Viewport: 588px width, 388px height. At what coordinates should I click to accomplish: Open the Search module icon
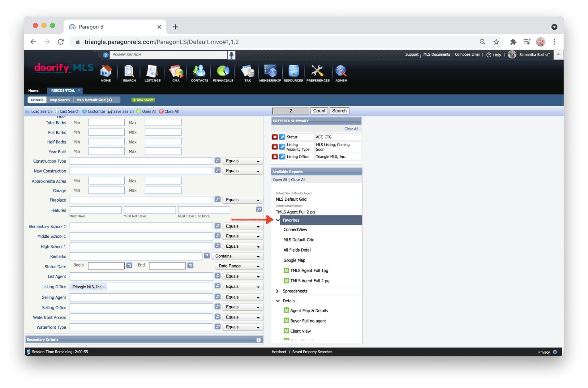coord(129,73)
